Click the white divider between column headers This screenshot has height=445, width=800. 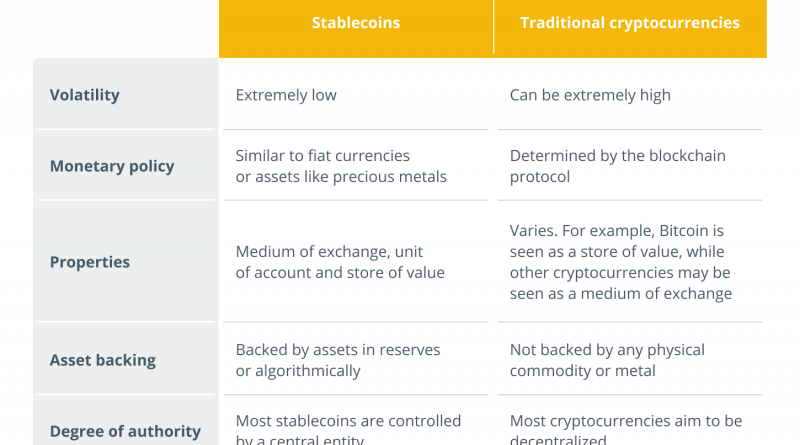[494, 27]
